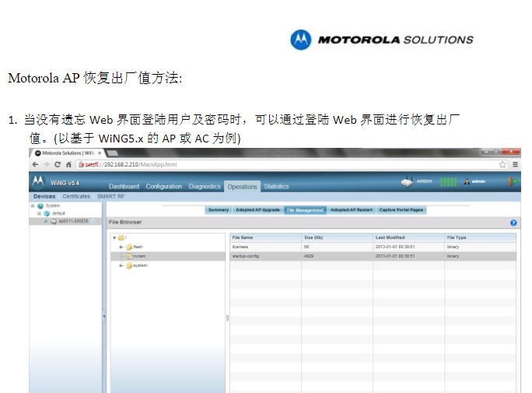
Task: Open a new browser tab
Action: point(112,153)
